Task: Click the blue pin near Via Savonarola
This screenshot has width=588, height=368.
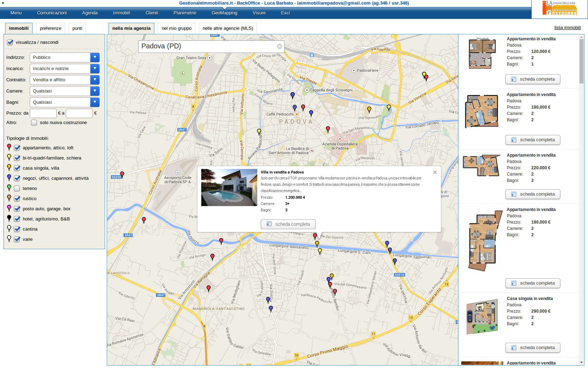Action: click(293, 95)
